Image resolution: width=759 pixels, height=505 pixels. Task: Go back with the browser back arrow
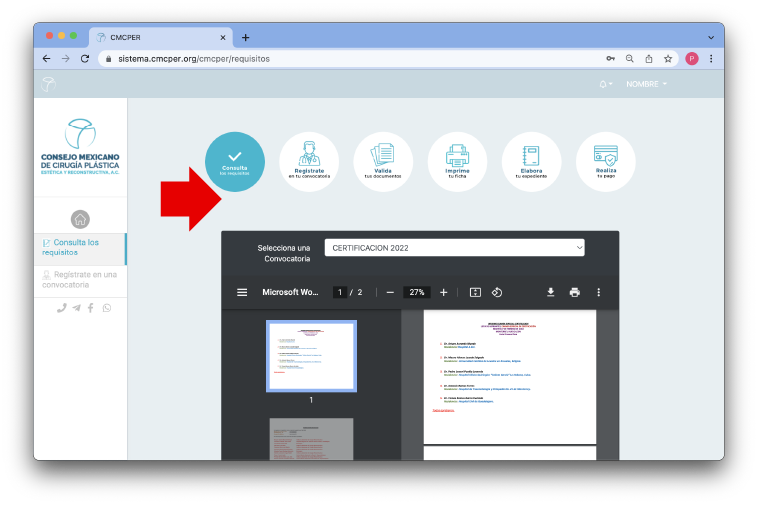46,59
